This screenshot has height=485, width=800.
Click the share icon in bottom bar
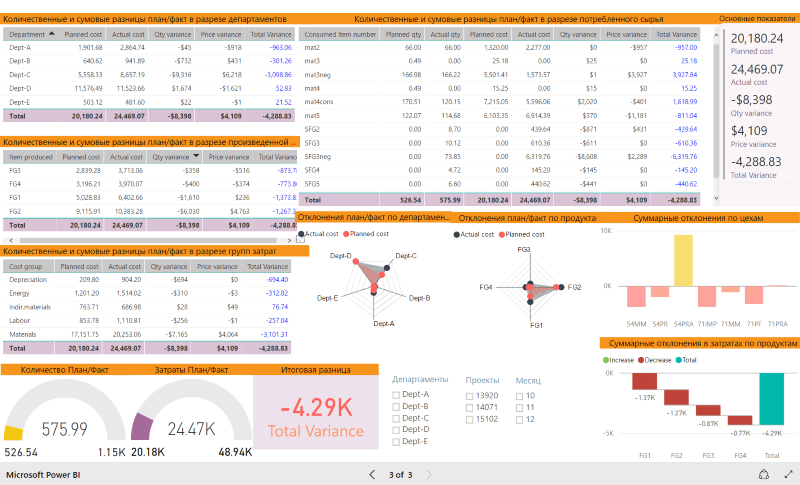tap(765, 475)
